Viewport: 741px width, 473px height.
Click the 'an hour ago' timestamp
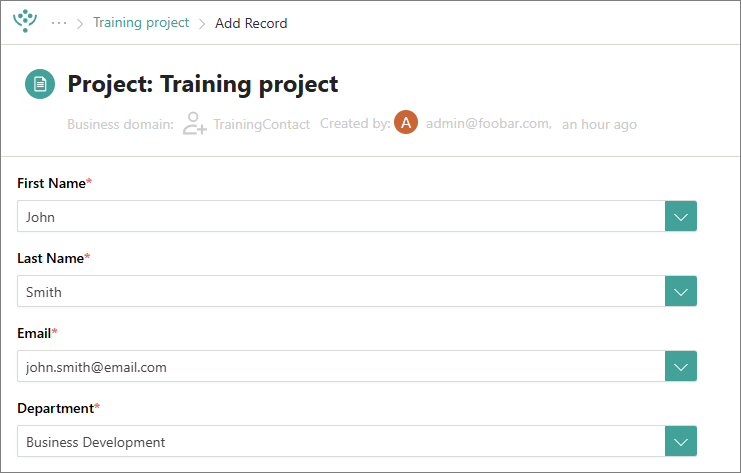coord(599,124)
